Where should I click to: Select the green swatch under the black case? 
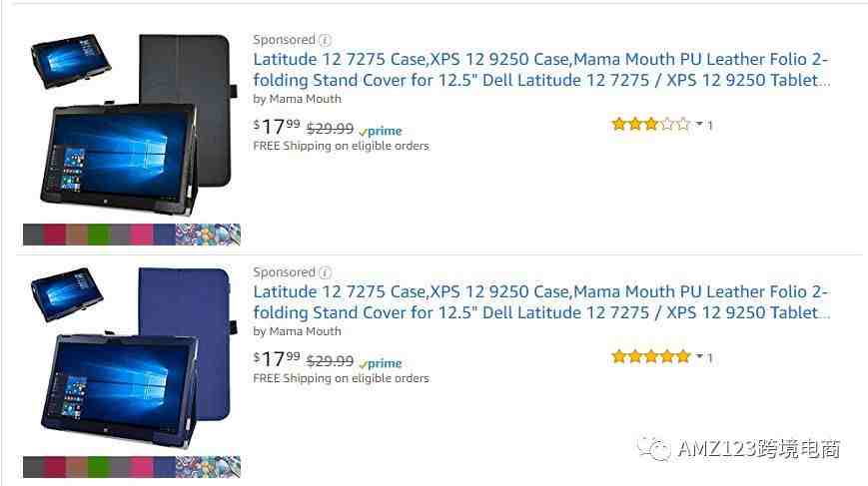[99, 235]
